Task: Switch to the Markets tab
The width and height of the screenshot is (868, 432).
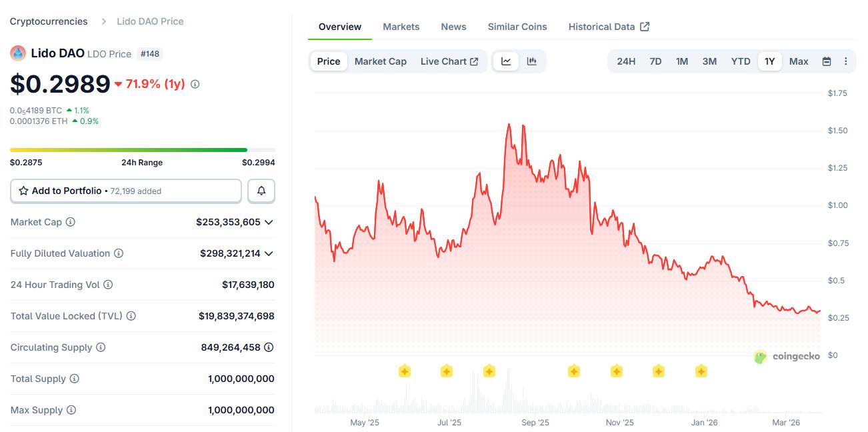Action: [x=401, y=26]
